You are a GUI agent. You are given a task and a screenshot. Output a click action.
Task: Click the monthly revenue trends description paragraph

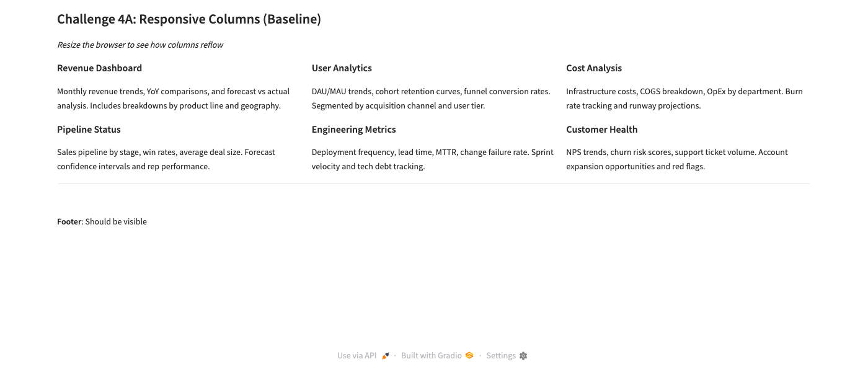(173, 99)
